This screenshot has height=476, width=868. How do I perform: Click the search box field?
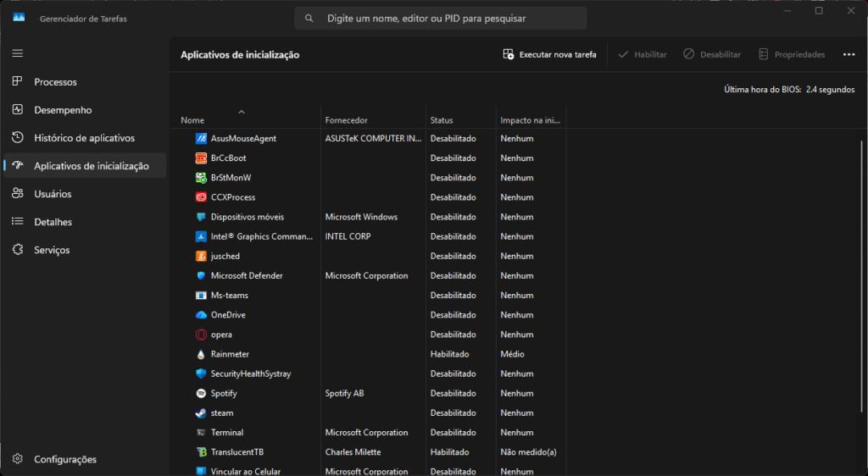pyautogui.click(x=441, y=19)
